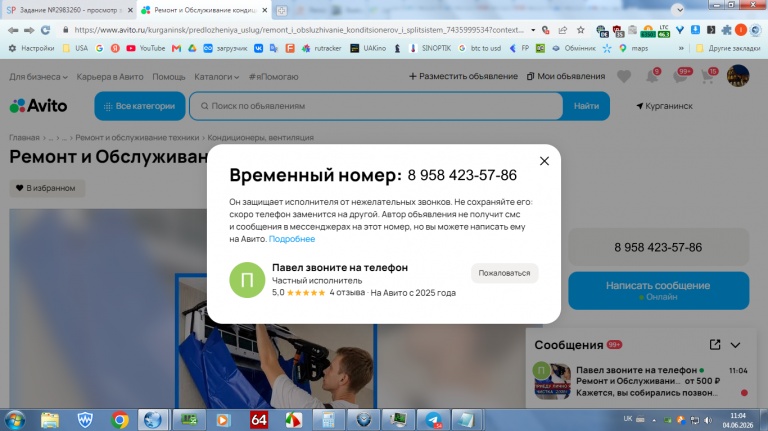Open Telegram from the taskbar
Screen dimensions: 768x431
(x=433, y=420)
